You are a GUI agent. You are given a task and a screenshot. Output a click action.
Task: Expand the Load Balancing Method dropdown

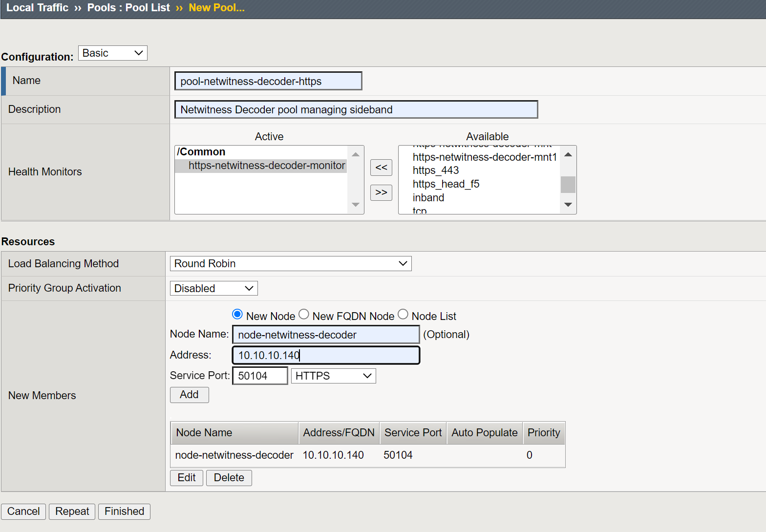pyautogui.click(x=291, y=264)
